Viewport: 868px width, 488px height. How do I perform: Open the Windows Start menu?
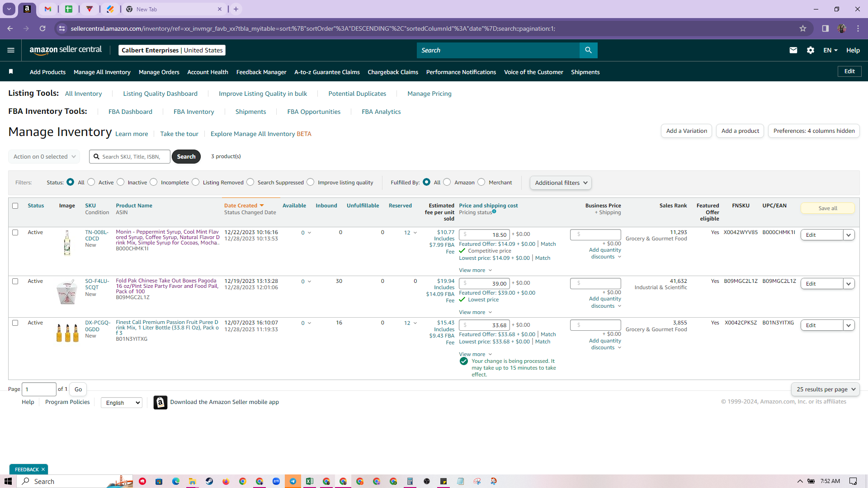(8, 481)
